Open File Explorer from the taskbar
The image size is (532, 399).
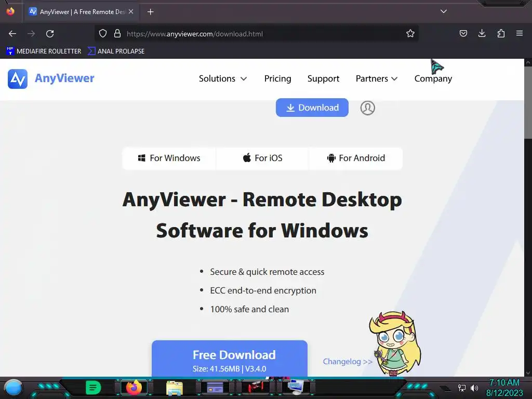175,388
